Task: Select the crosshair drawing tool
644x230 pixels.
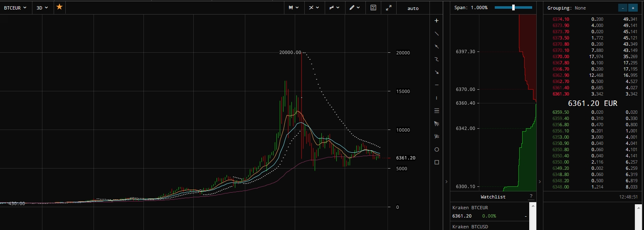Action: (x=437, y=20)
